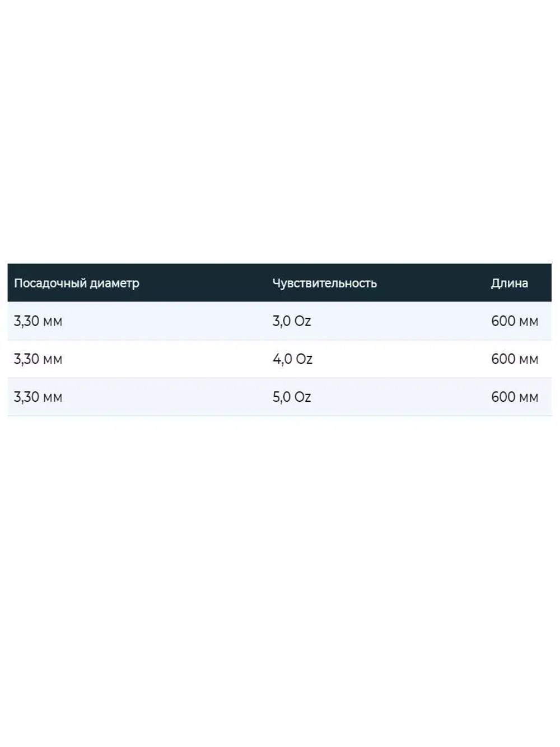Select the 5,0 Oz sensitivity cell
The image size is (560, 747).
click(291, 397)
